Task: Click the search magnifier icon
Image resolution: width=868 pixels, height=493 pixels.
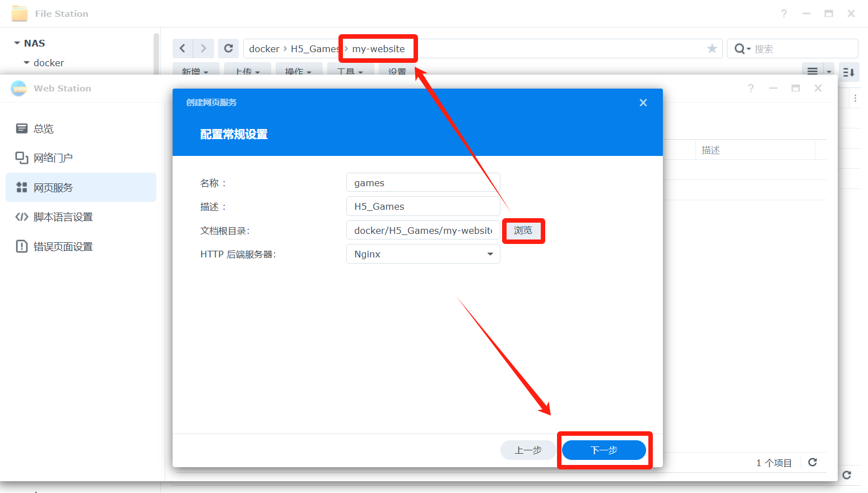Action: coord(740,49)
